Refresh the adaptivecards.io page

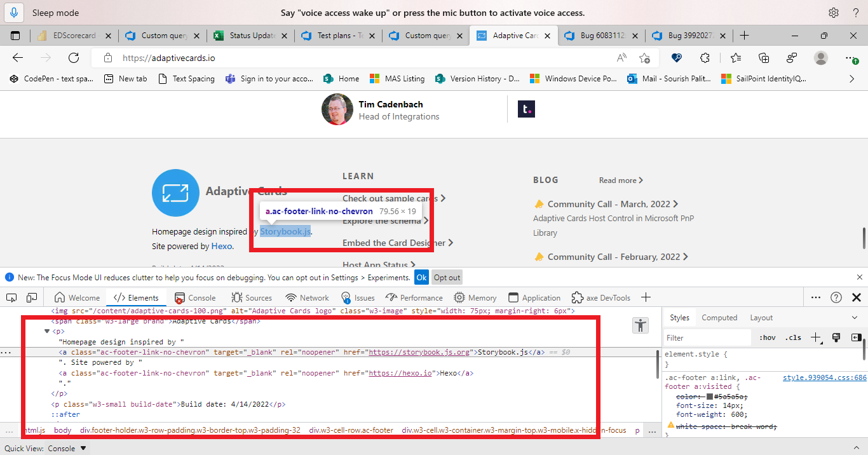(73, 57)
